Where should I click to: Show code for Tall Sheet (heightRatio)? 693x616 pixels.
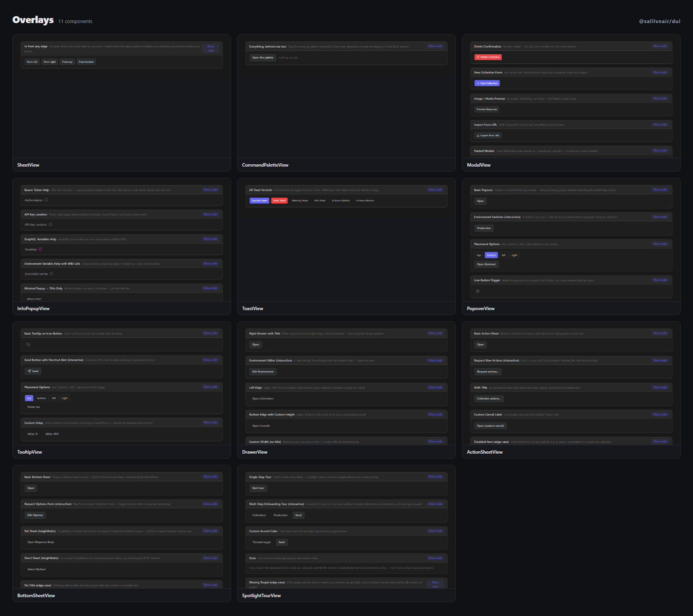211,531
